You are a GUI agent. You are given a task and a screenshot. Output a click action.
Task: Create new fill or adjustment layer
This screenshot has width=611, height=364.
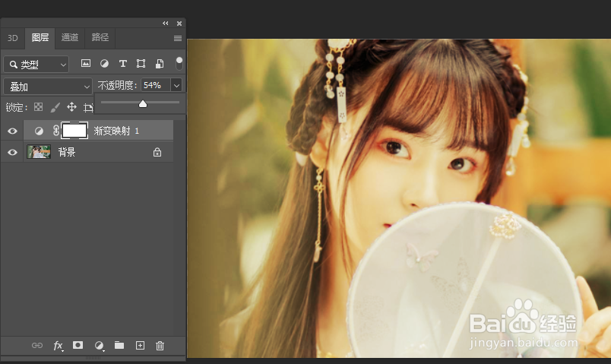100,346
